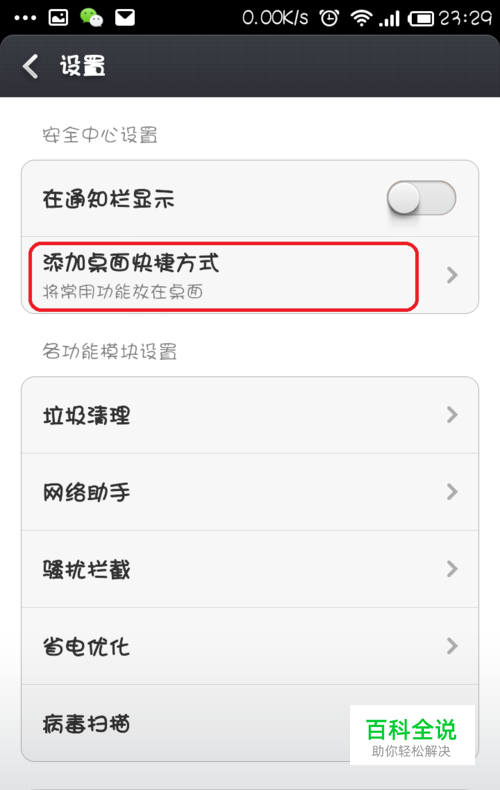This screenshot has width=500, height=790.
Task: Tap the three-dots overflow icon in the status bar
Action: point(25,18)
